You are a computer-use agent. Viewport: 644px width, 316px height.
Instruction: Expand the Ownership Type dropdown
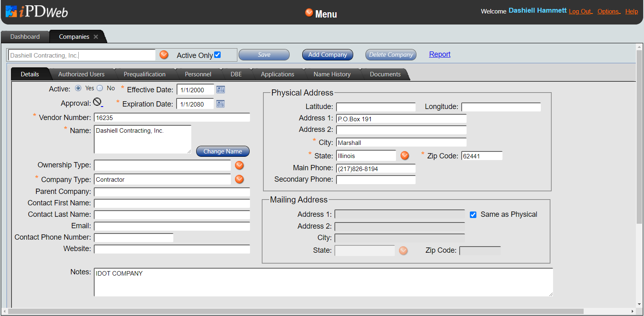click(239, 165)
